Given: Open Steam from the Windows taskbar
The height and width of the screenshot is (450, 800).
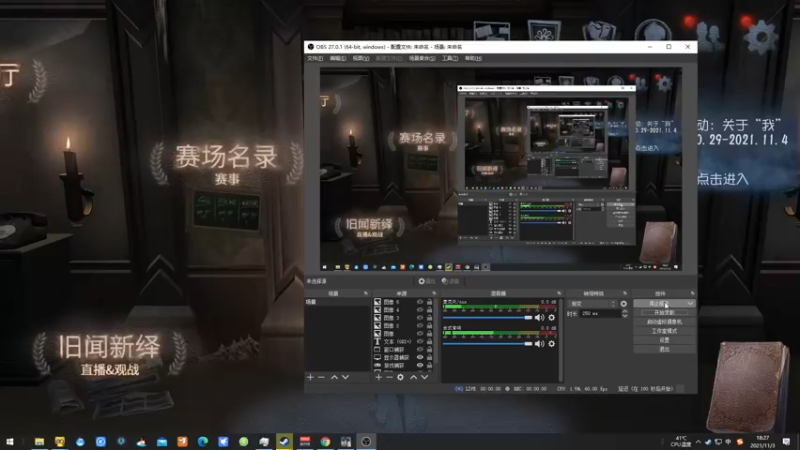Looking at the screenshot, I should tap(284, 441).
